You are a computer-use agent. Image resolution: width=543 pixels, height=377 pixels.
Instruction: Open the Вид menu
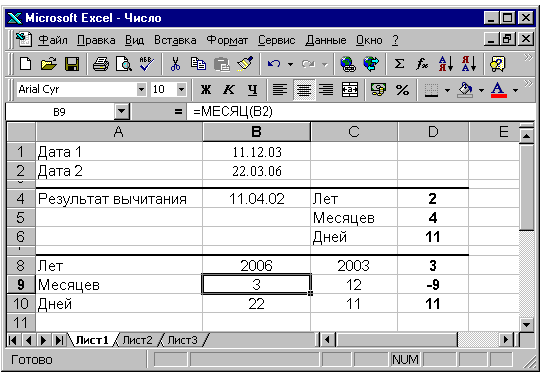coord(134,40)
